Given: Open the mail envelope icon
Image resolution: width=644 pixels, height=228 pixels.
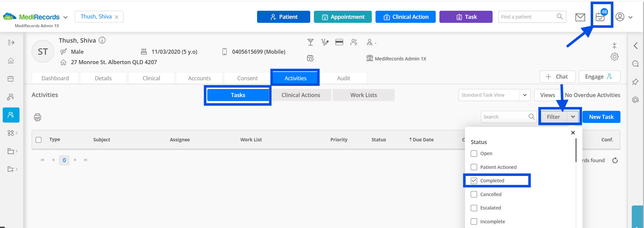Looking at the screenshot, I should click(x=580, y=17).
